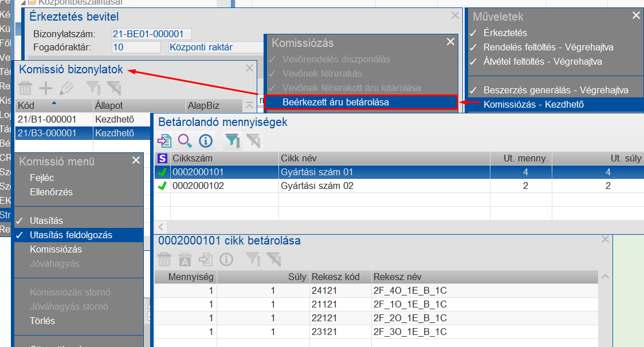Click Rekesz kód cell 21121
The image size is (644, 347).
click(340, 304)
